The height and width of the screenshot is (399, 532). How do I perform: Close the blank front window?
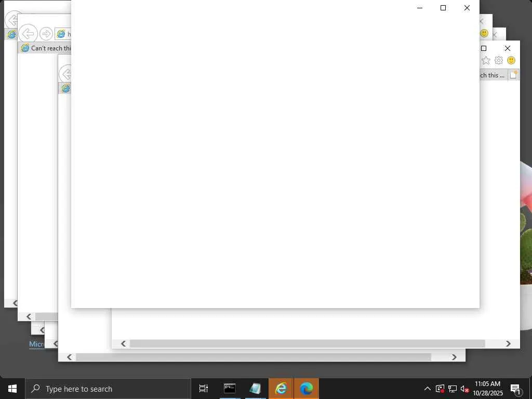click(x=467, y=8)
